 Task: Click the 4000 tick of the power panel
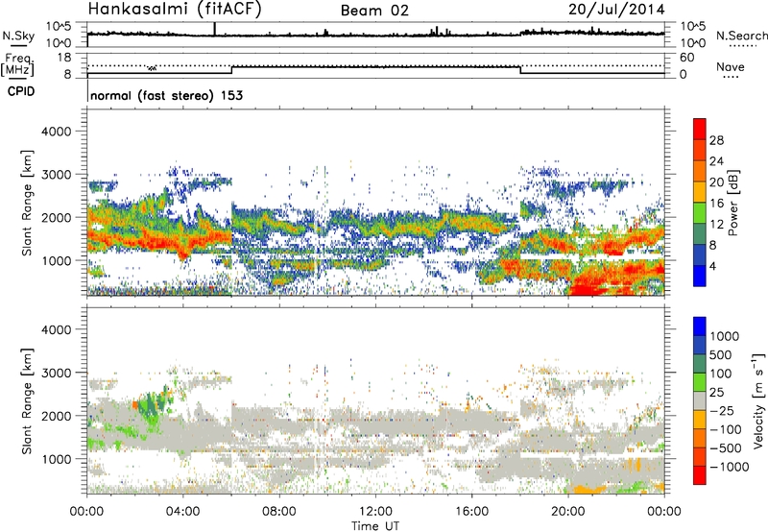tap(56, 132)
